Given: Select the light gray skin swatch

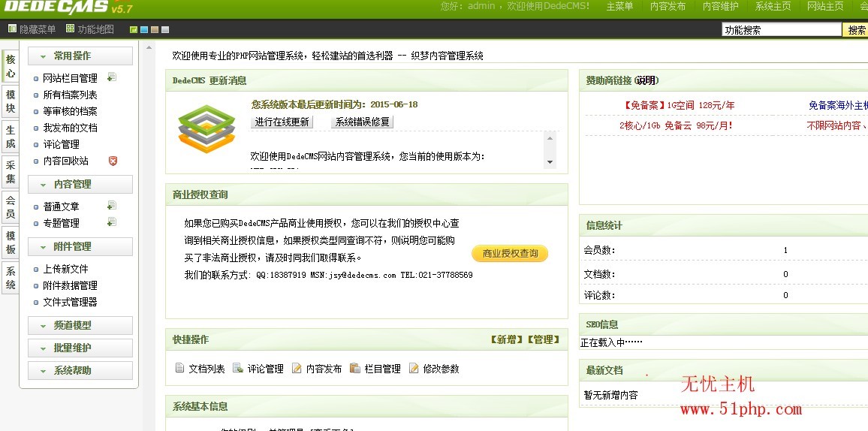Looking at the screenshot, I should pos(165,30).
